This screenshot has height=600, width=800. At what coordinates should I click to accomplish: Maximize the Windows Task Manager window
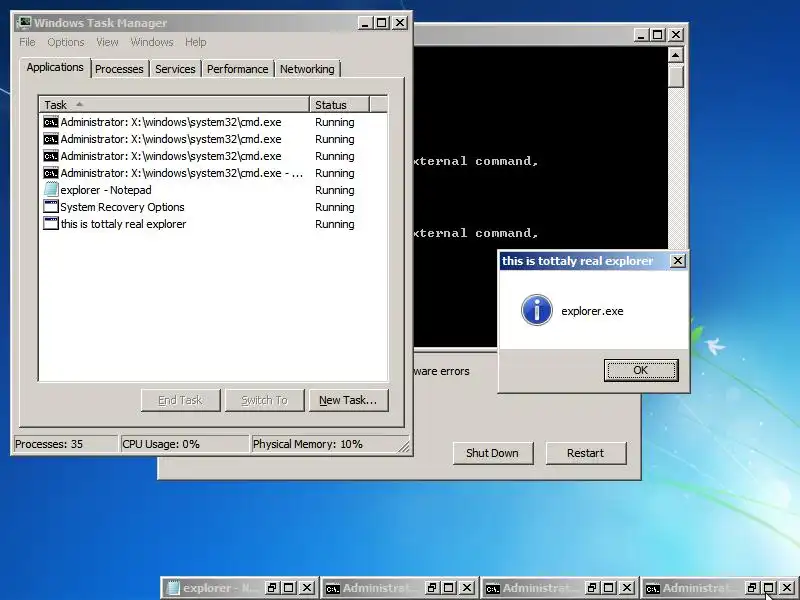click(382, 23)
